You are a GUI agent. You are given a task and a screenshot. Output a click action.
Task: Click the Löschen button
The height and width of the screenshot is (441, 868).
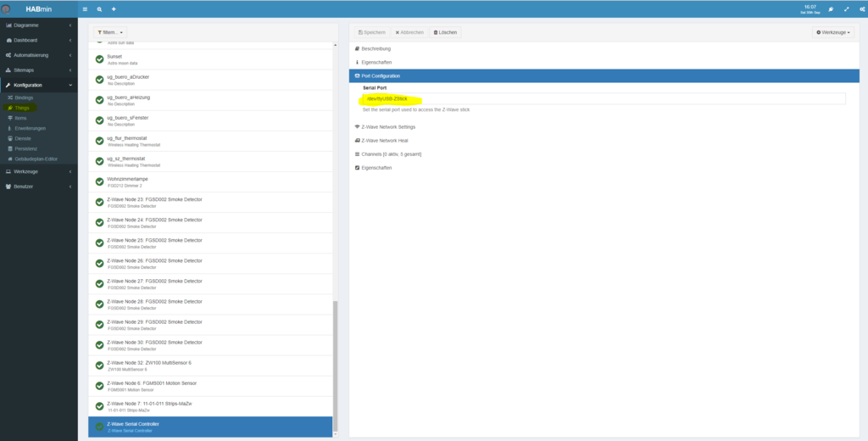click(445, 32)
